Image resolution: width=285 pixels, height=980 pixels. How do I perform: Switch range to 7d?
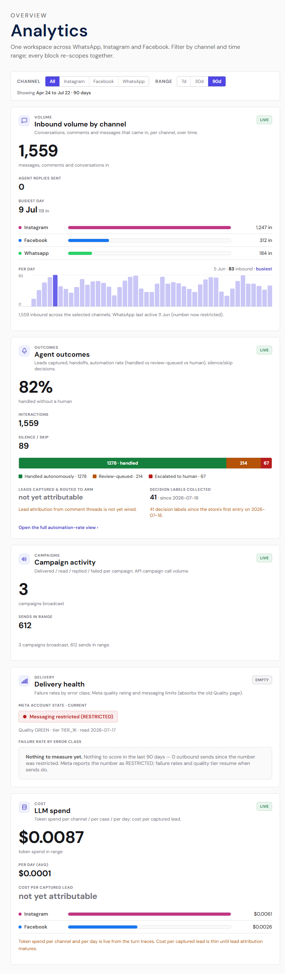(184, 81)
